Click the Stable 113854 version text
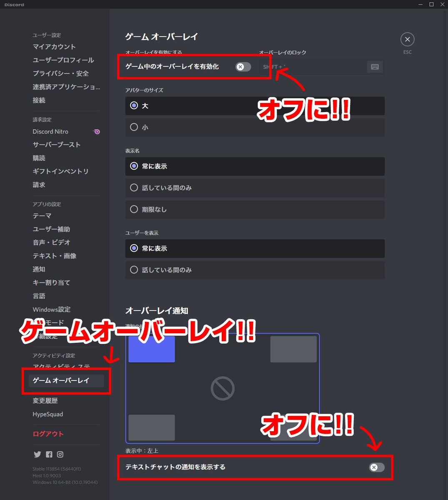448x500 pixels. 57,469
